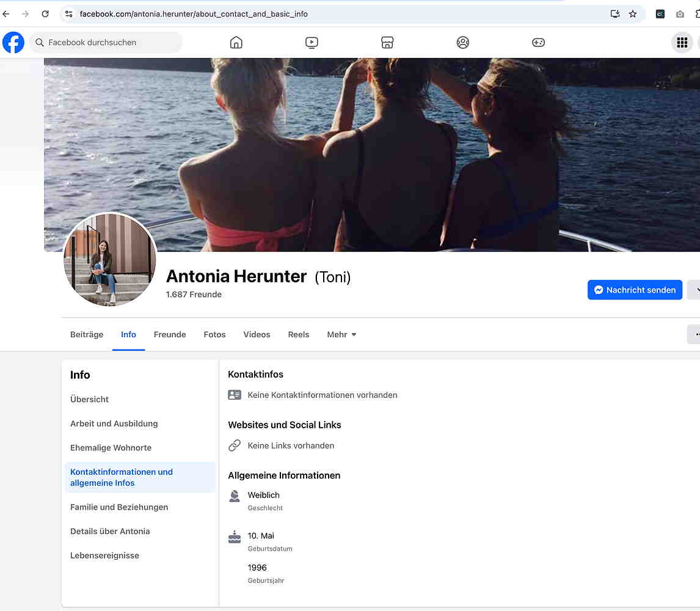Focus the Facebook durchsuchen search field

click(106, 42)
